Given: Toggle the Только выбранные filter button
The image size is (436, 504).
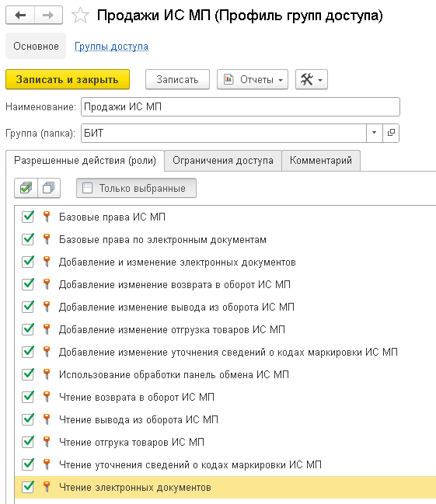Looking at the screenshot, I should pos(136,188).
